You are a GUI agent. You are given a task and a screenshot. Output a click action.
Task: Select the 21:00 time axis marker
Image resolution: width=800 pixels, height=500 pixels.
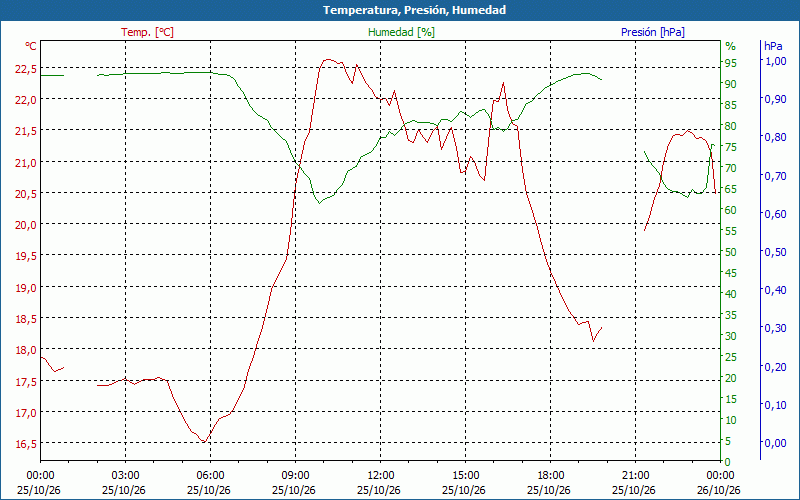pyautogui.click(x=635, y=476)
